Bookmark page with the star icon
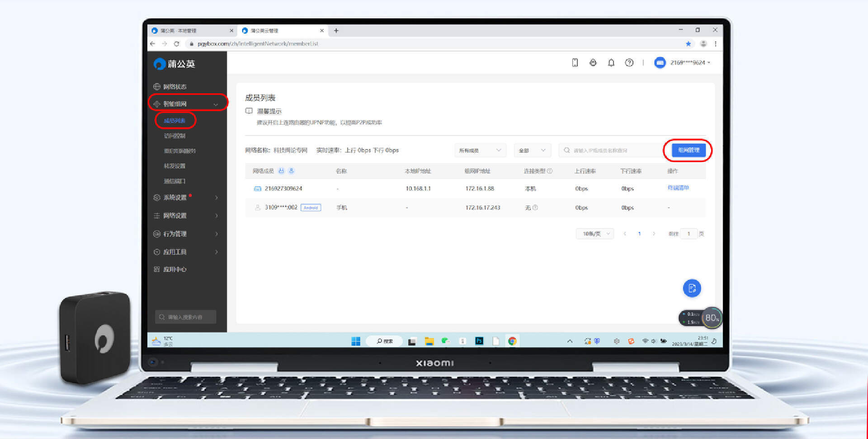The height and width of the screenshot is (439, 868). pos(688,44)
